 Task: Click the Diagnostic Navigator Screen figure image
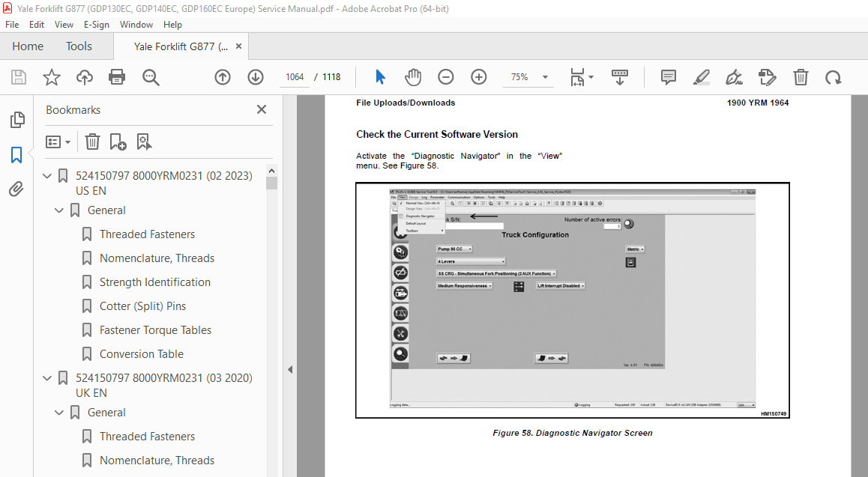573,300
